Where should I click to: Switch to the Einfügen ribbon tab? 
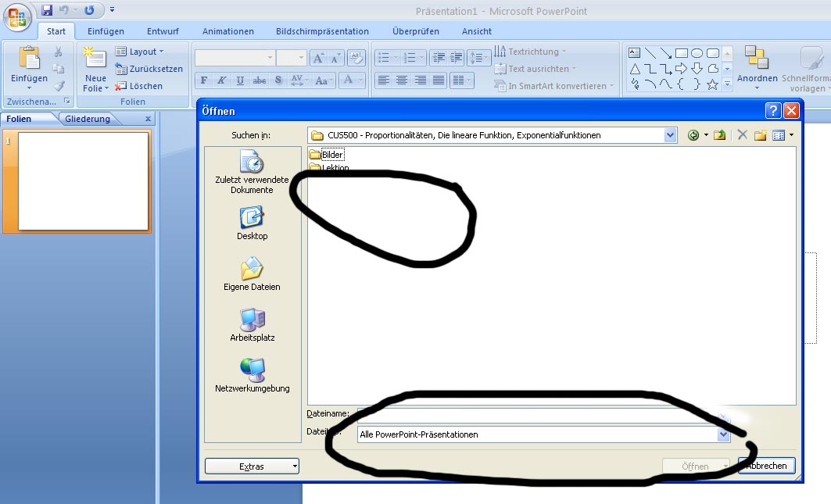tap(106, 31)
